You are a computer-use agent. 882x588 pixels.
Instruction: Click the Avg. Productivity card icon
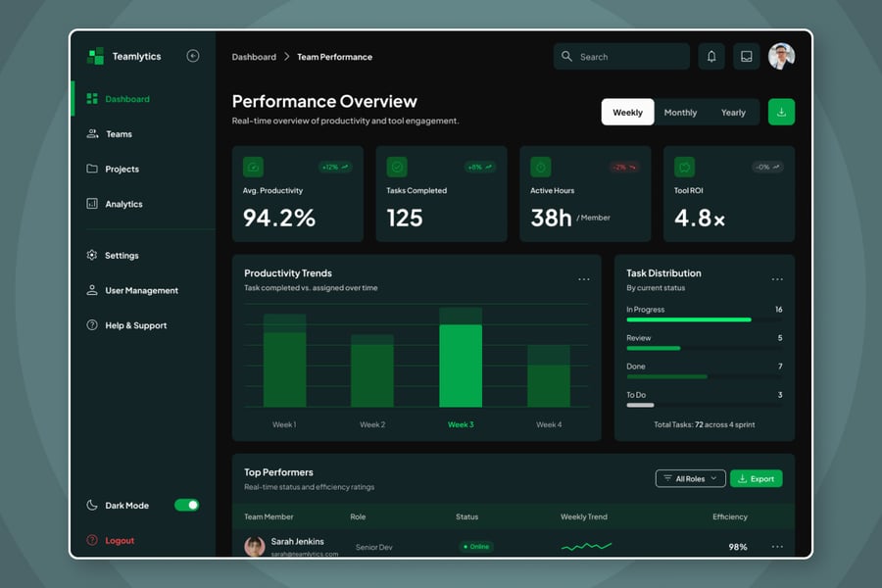click(x=253, y=167)
